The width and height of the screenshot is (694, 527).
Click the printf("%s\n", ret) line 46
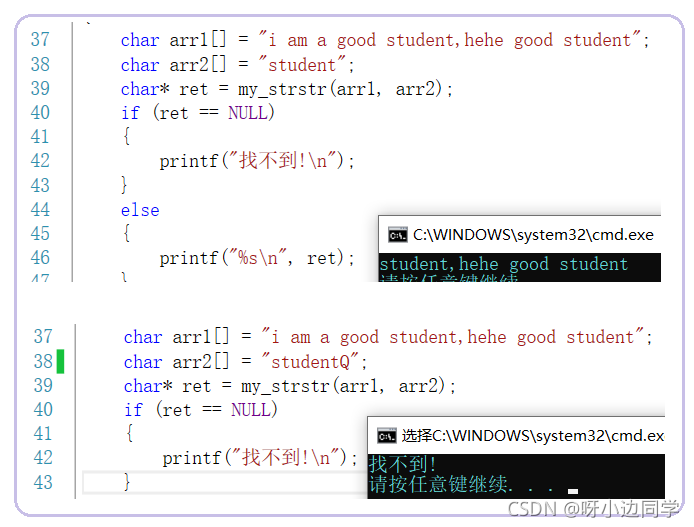point(257,258)
